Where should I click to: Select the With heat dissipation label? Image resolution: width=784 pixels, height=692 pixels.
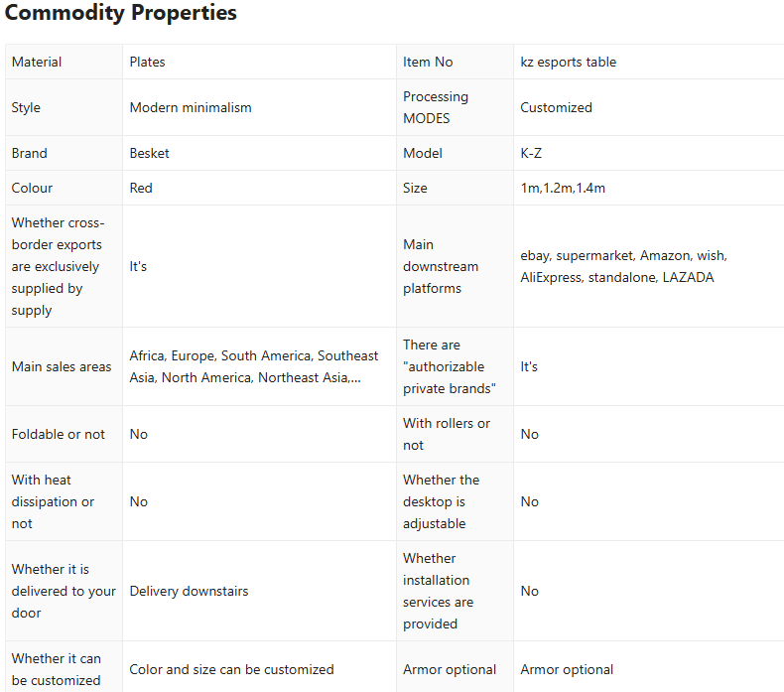tap(54, 501)
